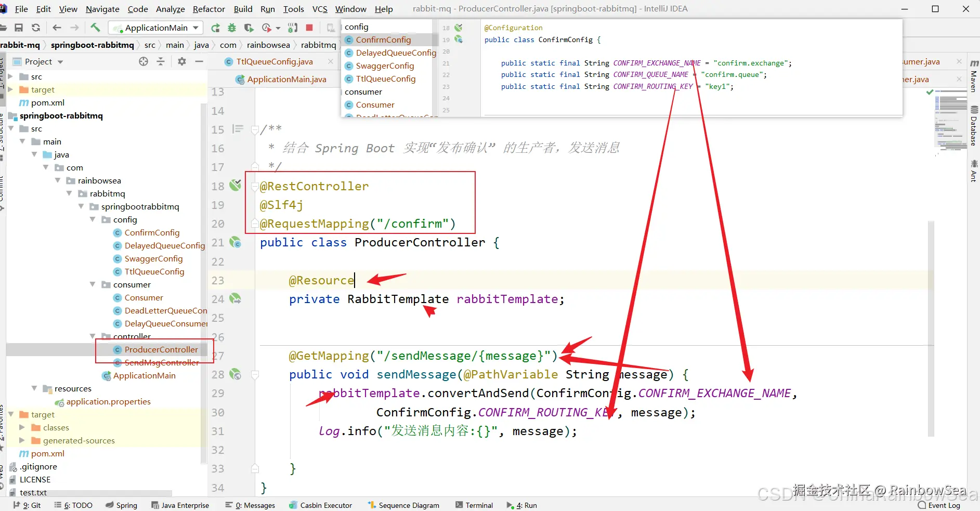Collapse the resources folder node
Image resolution: width=980 pixels, height=511 pixels.
tap(34, 388)
